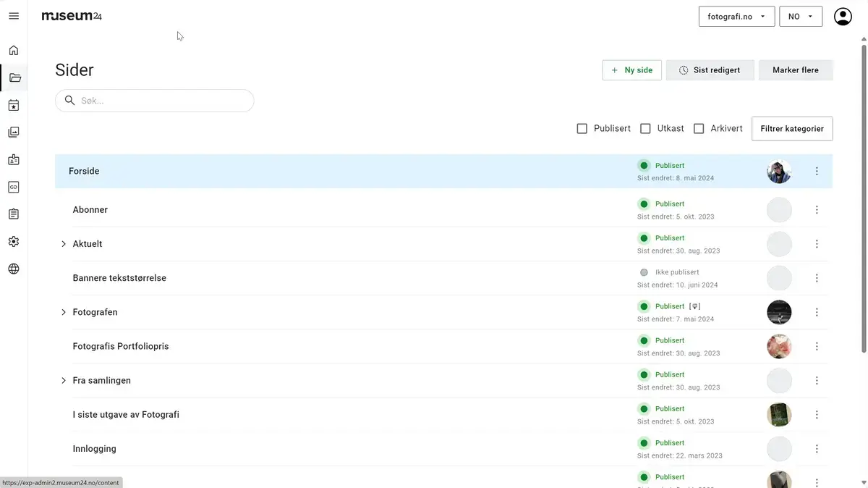Click the Sist redigert button
Viewport: 868px width, 488px height.
click(709, 70)
